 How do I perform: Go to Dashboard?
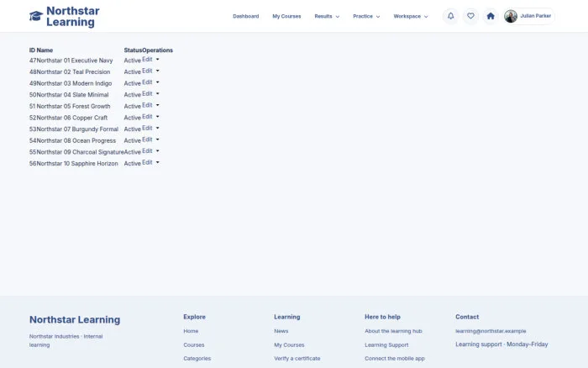coord(245,16)
